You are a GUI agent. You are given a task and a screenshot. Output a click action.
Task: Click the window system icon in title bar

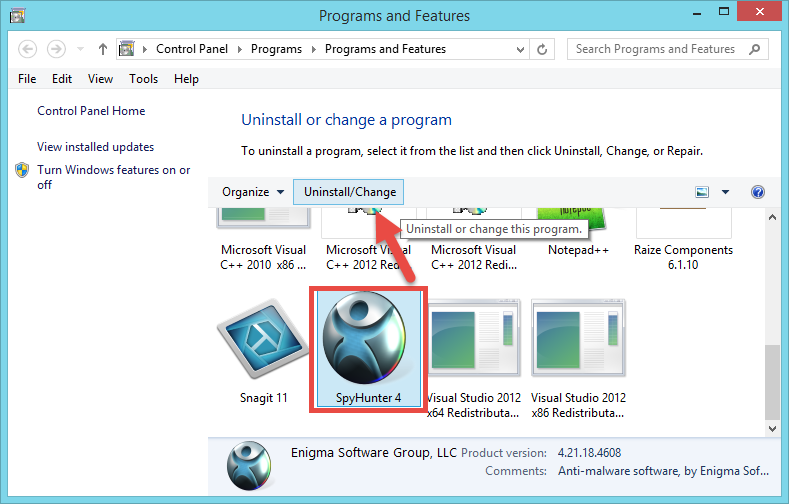(x=17, y=16)
